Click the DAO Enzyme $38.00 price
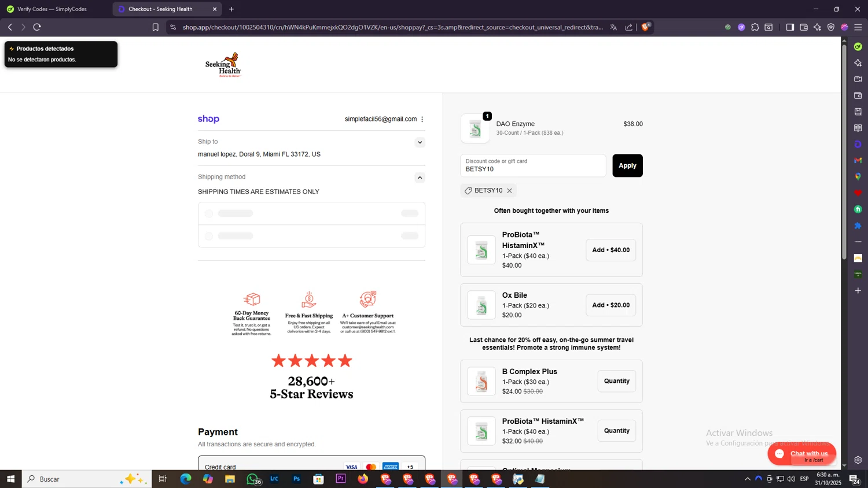This screenshot has width=868, height=488. (x=633, y=124)
